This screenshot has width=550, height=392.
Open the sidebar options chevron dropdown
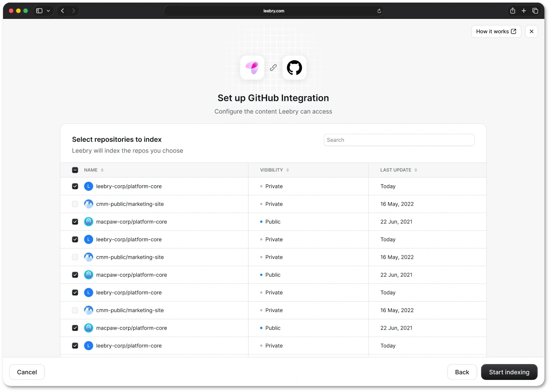pos(48,11)
